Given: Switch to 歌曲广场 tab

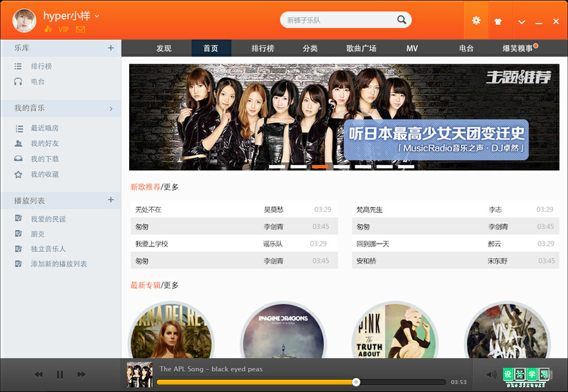Looking at the screenshot, I should click(361, 48).
